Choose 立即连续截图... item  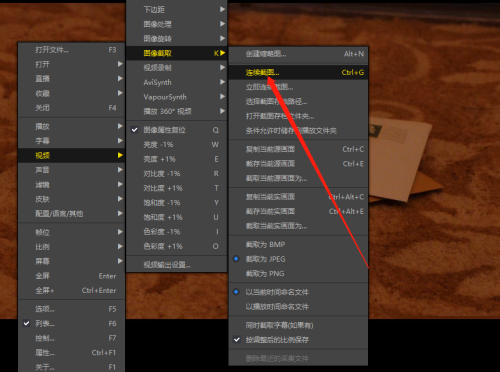[x=299, y=87]
